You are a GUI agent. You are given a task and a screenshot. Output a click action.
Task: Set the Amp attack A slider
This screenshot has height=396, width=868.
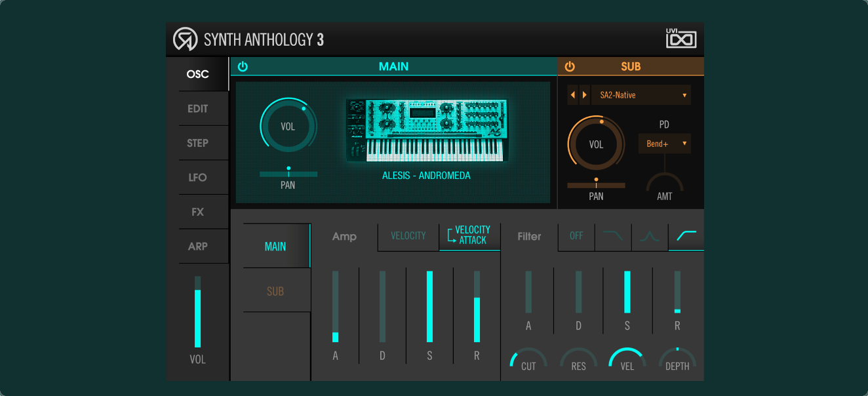pyautogui.click(x=336, y=307)
